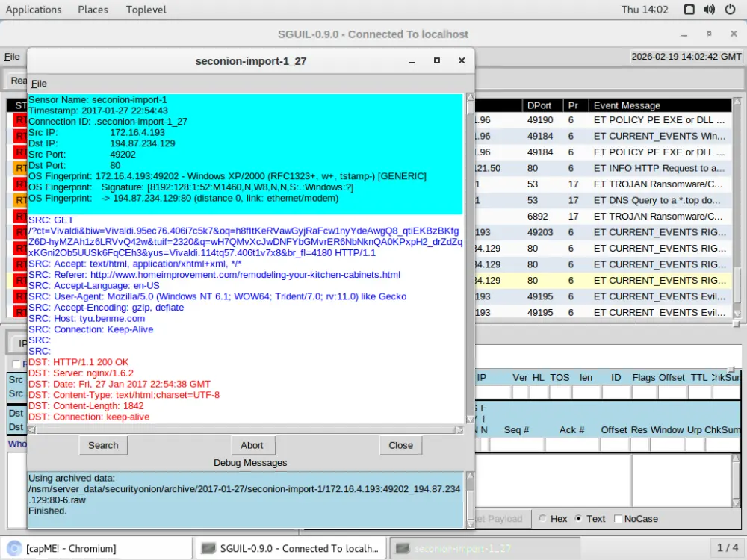Viewport: 747px width, 560px height.
Task: Close the seconion-import-1_27 window with X
Action: click(462, 61)
